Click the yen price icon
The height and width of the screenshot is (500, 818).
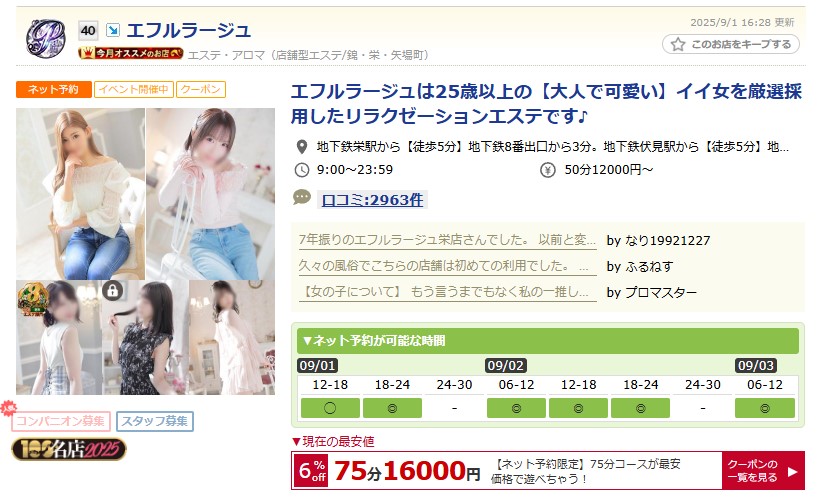(547, 170)
